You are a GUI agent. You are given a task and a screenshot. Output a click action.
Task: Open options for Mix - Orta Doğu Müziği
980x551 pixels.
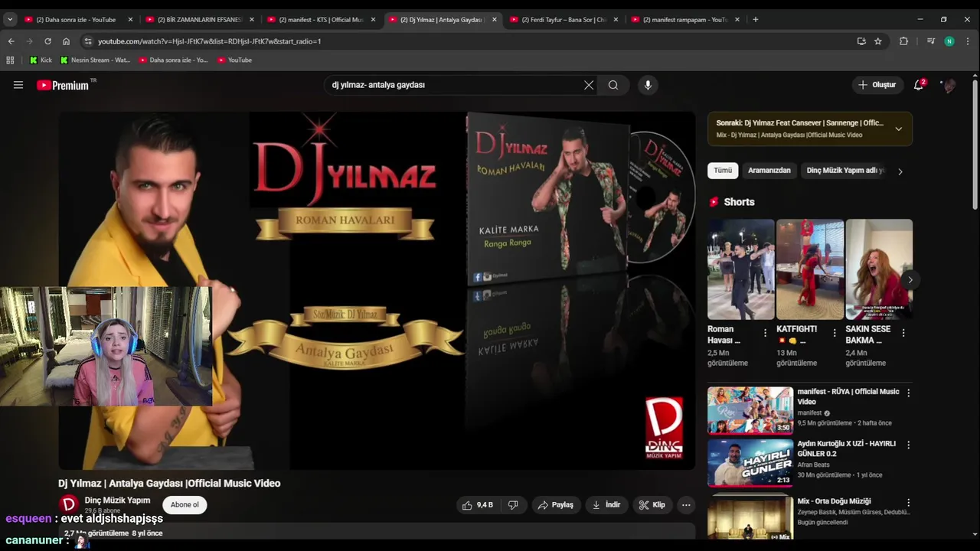pos(909,501)
